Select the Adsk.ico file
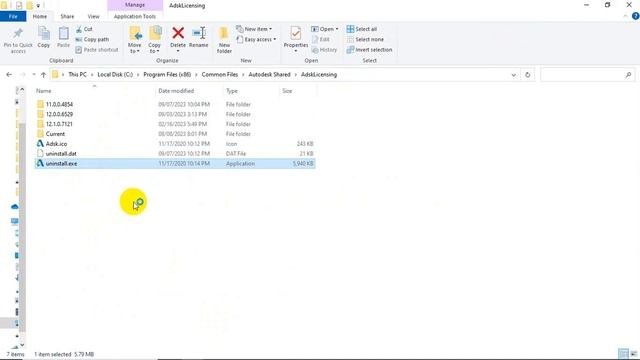Screen dimensions: 640x360 coord(175,144)
